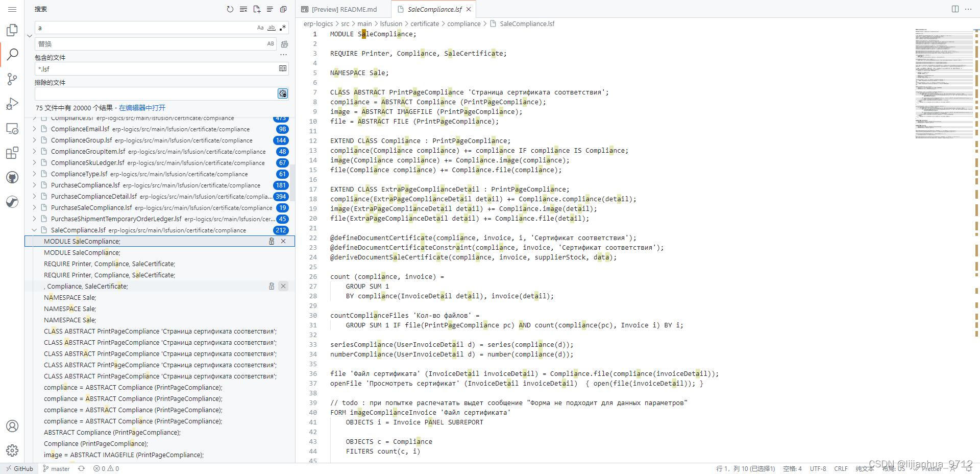The image size is (980, 474).
Task: Open a new Search Editor
Action: click(x=257, y=9)
